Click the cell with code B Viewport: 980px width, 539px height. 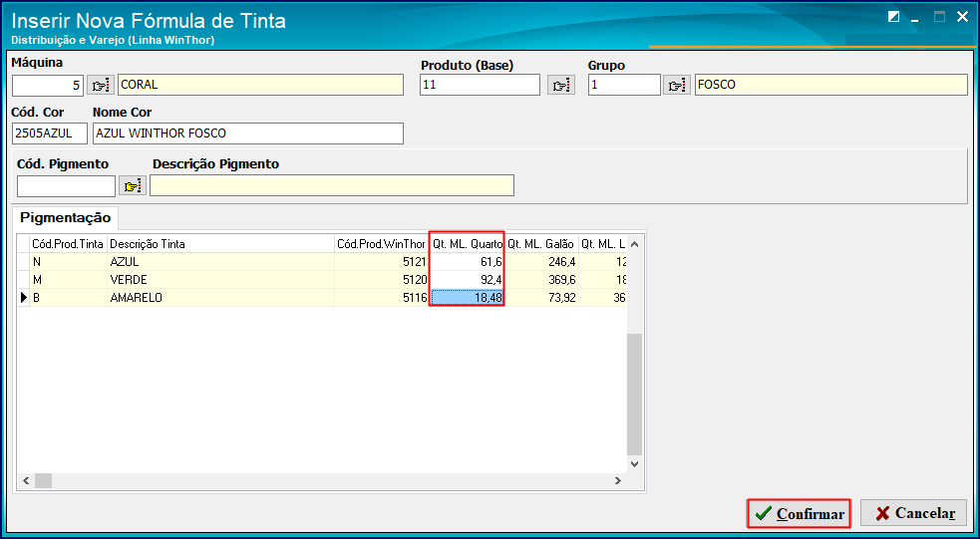(x=68, y=298)
